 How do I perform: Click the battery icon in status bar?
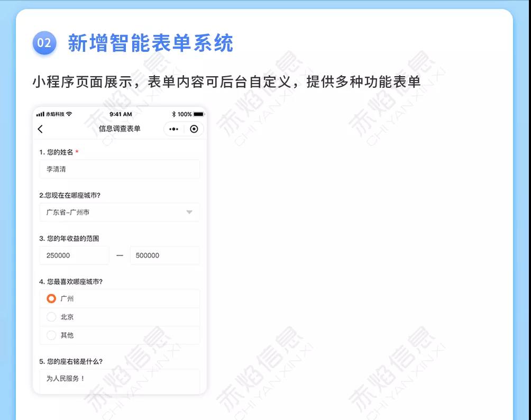[x=198, y=114]
